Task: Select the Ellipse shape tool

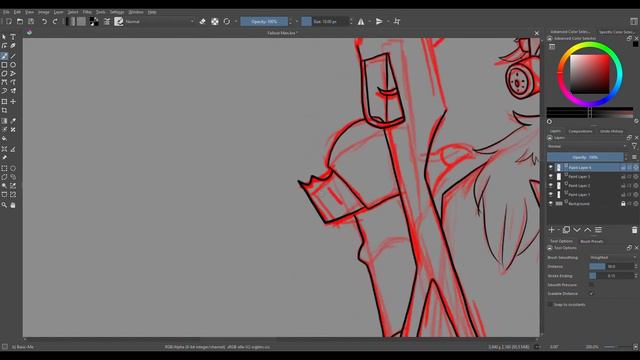Action: 13,65
